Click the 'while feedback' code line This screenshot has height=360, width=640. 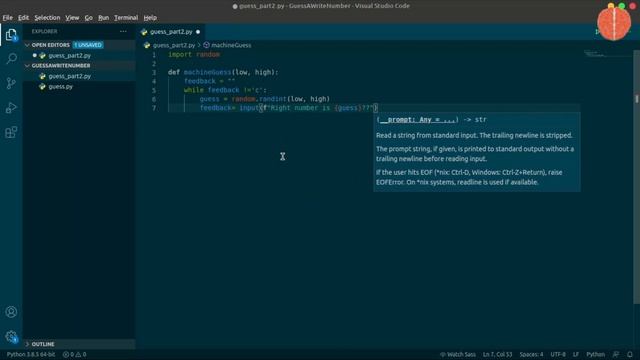[x=225, y=90]
